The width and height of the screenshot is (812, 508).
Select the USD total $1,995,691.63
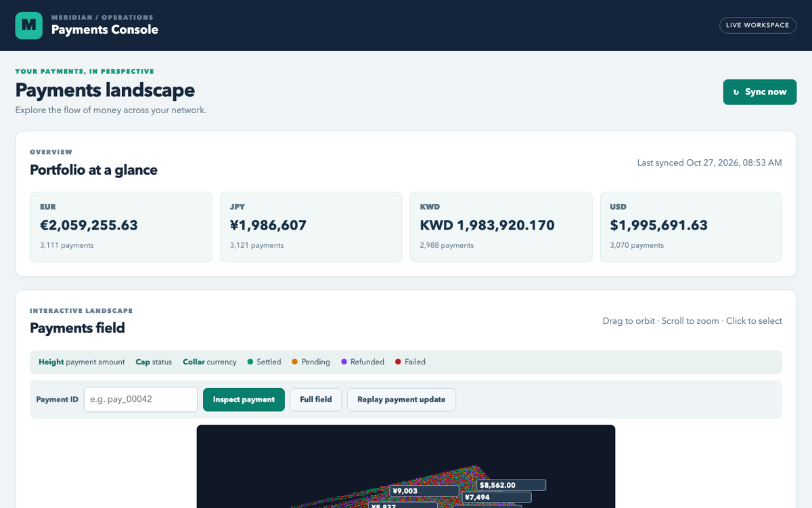(x=659, y=226)
